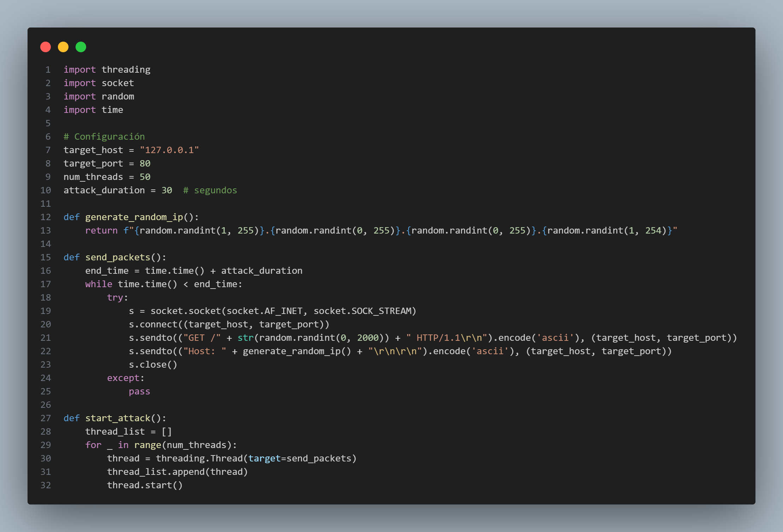Place cursor on the "127.0.0.1" string
Screen dimensions: 783x532
click(x=169, y=150)
